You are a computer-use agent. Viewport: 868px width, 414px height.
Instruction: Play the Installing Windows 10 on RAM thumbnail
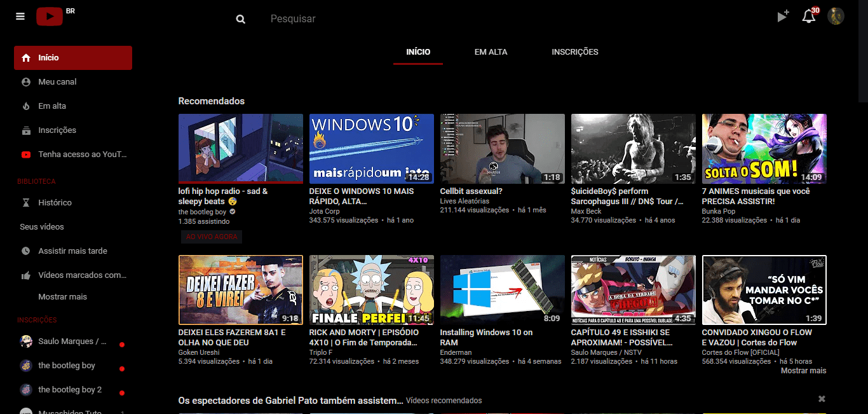503,290
